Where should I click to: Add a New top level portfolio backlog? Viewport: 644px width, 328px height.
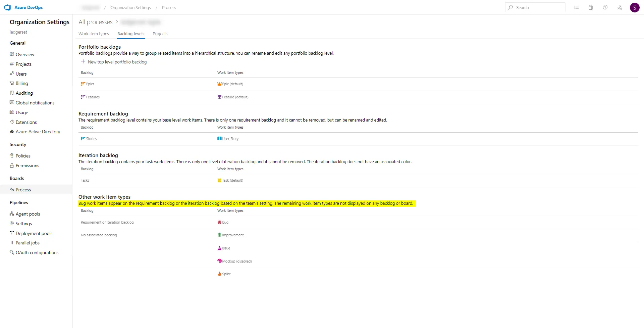[114, 62]
